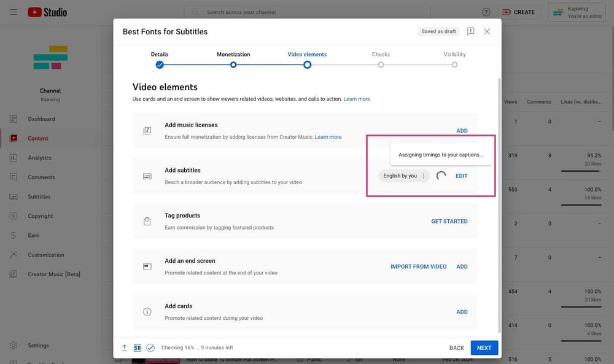Select the Checks step circle
The height and width of the screenshot is (364, 614).
coord(381,64)
